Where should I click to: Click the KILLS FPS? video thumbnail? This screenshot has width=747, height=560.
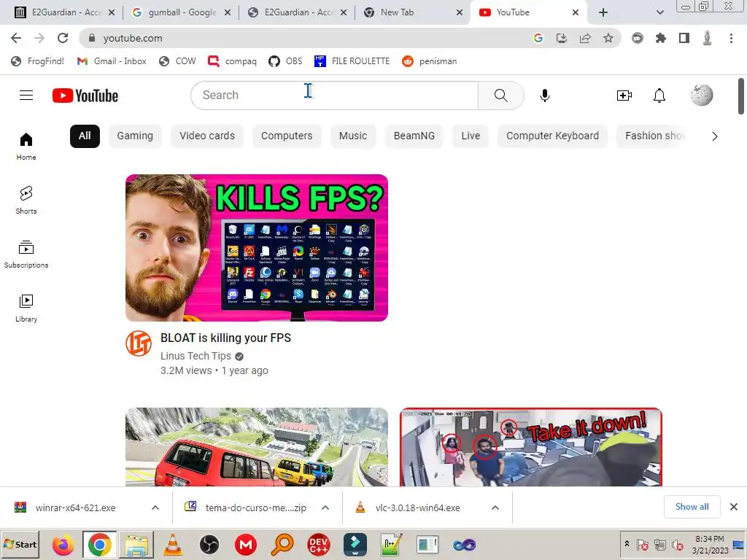[x=257, y=248]
